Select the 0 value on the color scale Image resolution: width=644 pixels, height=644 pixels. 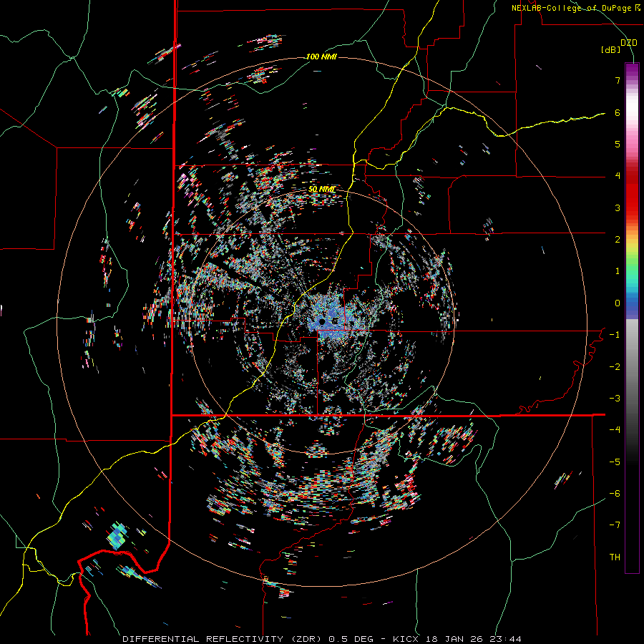618,303
